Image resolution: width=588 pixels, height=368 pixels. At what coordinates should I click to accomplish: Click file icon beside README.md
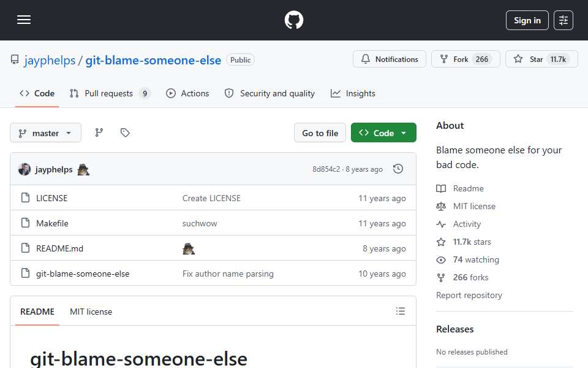[26, 248]
